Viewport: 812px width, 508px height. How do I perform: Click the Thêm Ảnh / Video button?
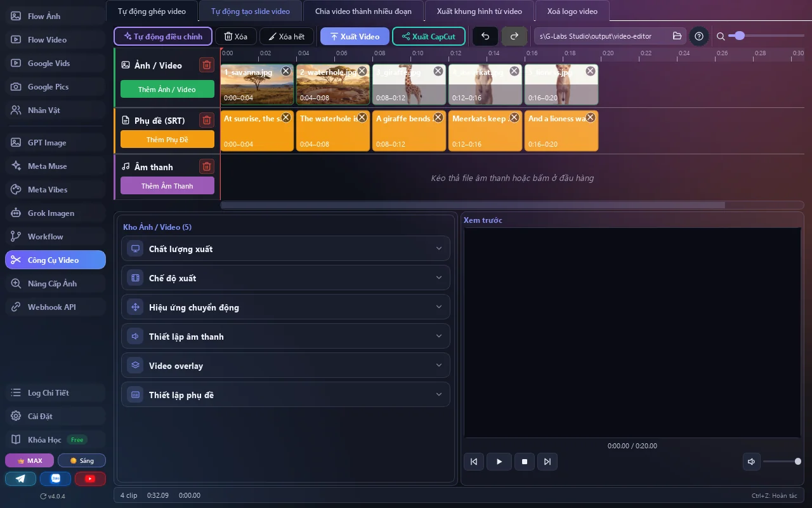[167, 89]
